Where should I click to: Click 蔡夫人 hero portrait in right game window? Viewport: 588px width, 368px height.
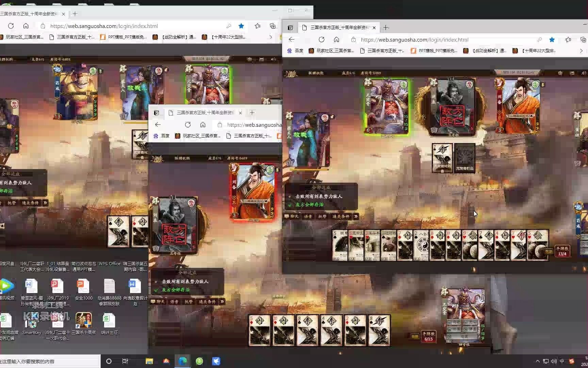point(309,140)
